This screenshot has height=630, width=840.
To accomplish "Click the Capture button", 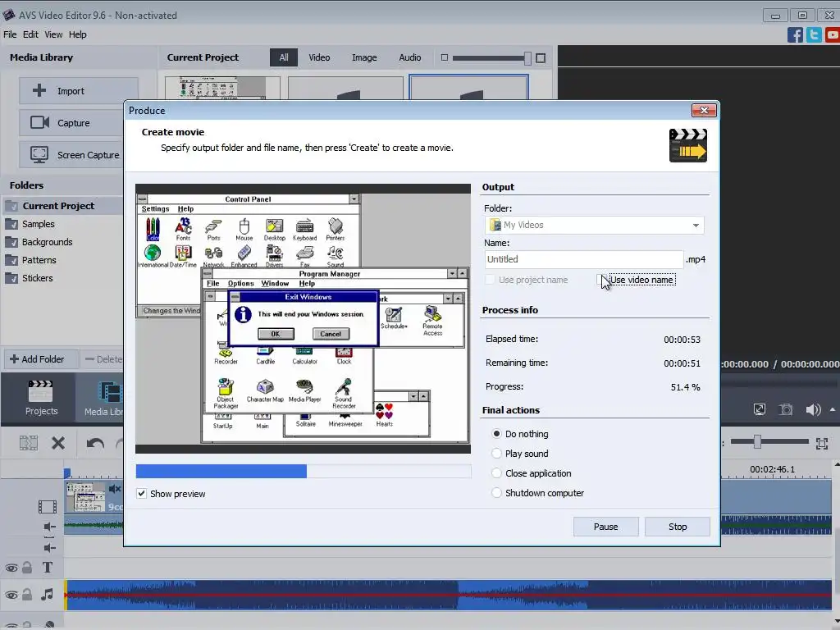I will click(x=72, y=123).
